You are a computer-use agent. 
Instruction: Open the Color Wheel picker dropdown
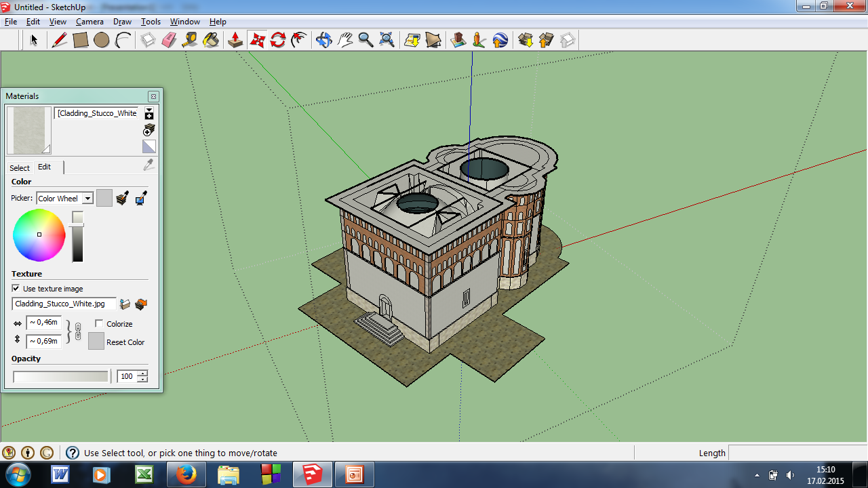pyautogui.click(x=87, y=199)
